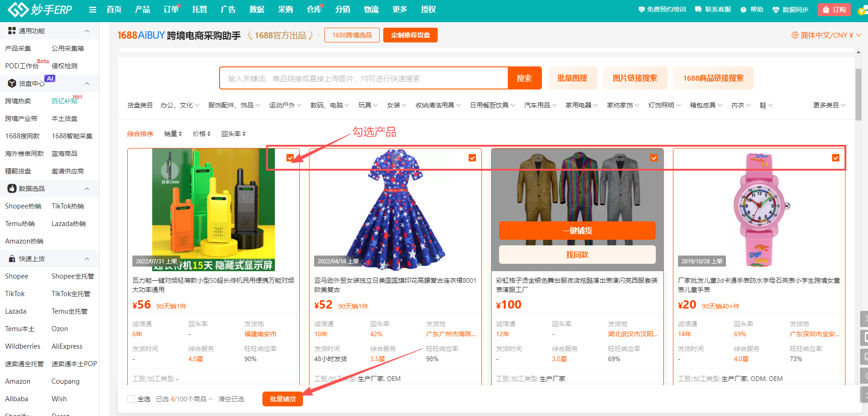868x416 pixels.
Task: Toggle the 全选 select-all checkbox
Action: click(131, 399)
